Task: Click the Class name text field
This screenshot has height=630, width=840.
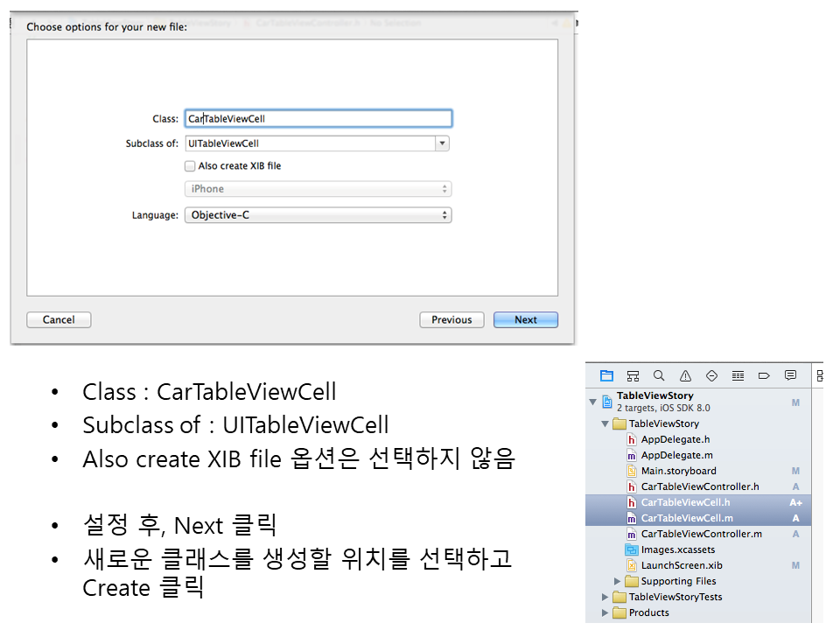Action: pyautogui.click(x=318, y=119)
